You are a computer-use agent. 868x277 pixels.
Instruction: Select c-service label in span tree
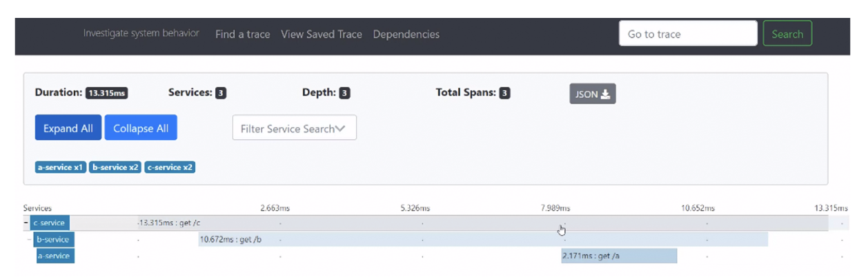coord(50,223)
